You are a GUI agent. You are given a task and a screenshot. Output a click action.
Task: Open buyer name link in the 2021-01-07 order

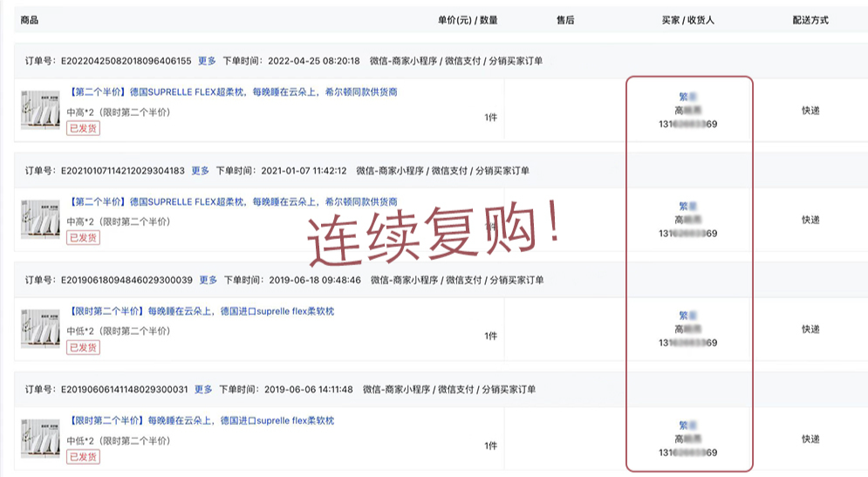[687, 207]
